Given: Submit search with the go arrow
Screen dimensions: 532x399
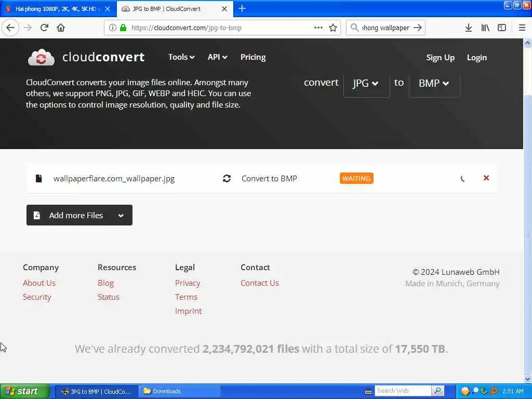Looking at the screenshot, I should [x=418, y=28].
